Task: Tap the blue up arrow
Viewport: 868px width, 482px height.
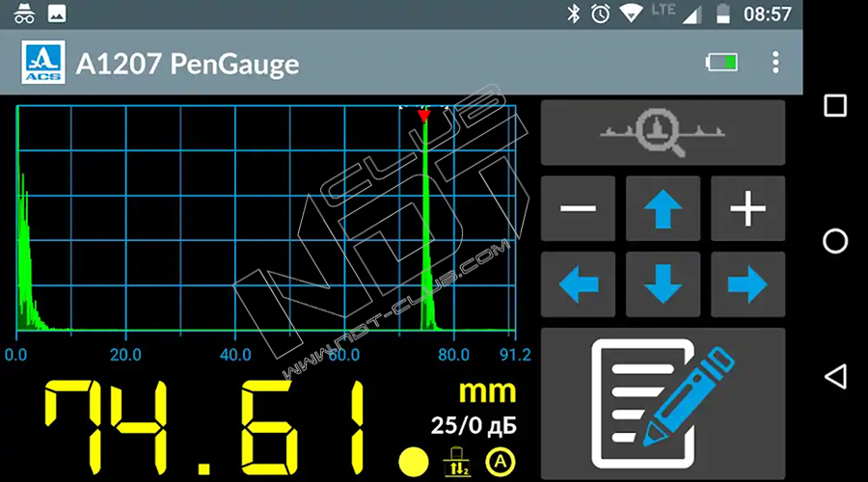Action: tap(663, 208)
